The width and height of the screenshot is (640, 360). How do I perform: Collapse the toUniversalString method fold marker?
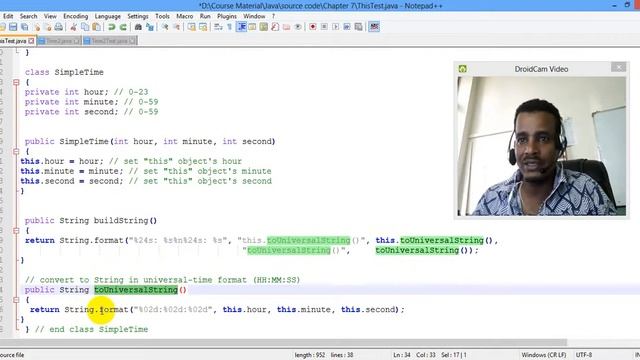tap(16, 300)
